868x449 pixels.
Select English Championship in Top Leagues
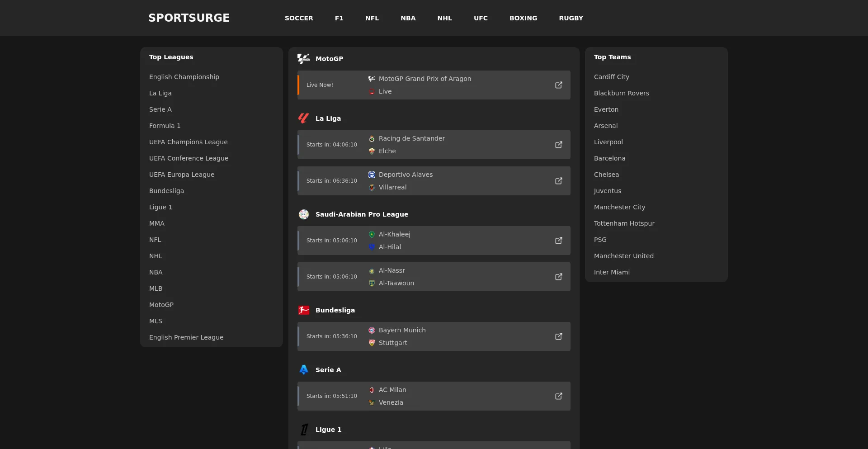[x=184, y=77]
